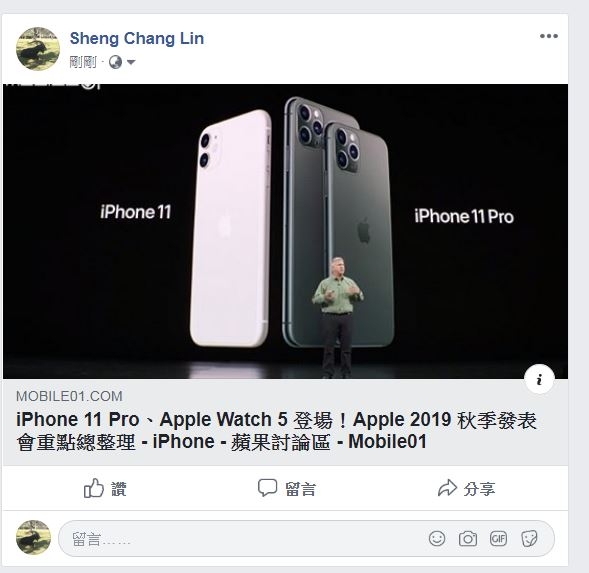
Task: Post a GIF with the GIF icon
Action: click(498, 539)
